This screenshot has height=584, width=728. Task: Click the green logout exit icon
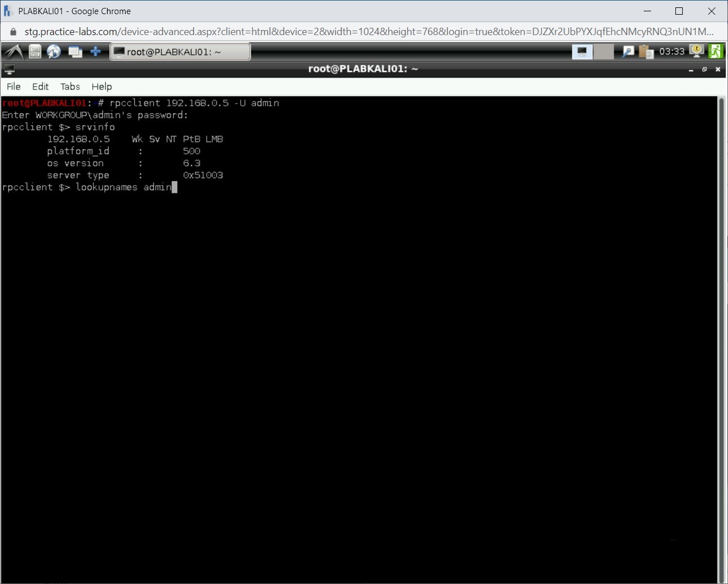tap(716, 51)
